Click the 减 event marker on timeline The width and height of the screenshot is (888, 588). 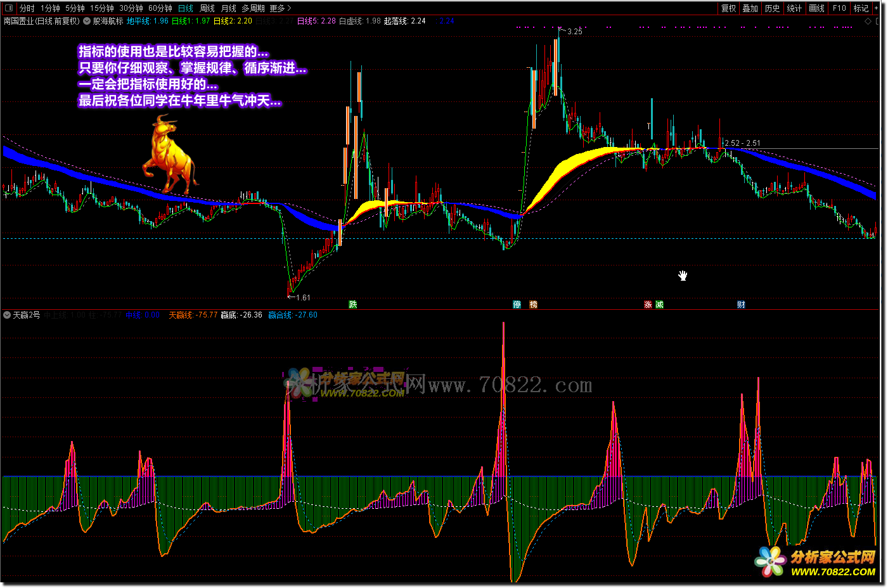pos(660,305)
